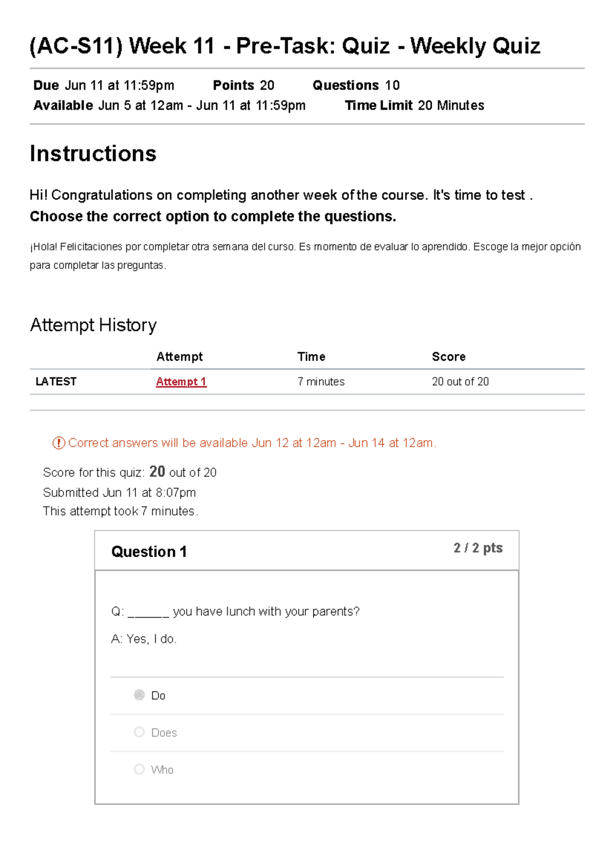Open Attempt 1 from attempt history

pos(181,381)
